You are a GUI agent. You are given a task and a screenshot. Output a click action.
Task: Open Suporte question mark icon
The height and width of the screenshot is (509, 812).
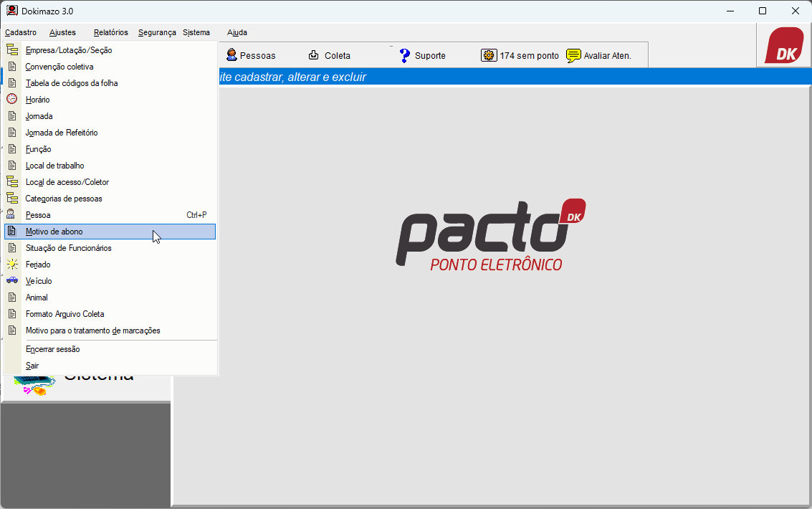click(405, 55)
